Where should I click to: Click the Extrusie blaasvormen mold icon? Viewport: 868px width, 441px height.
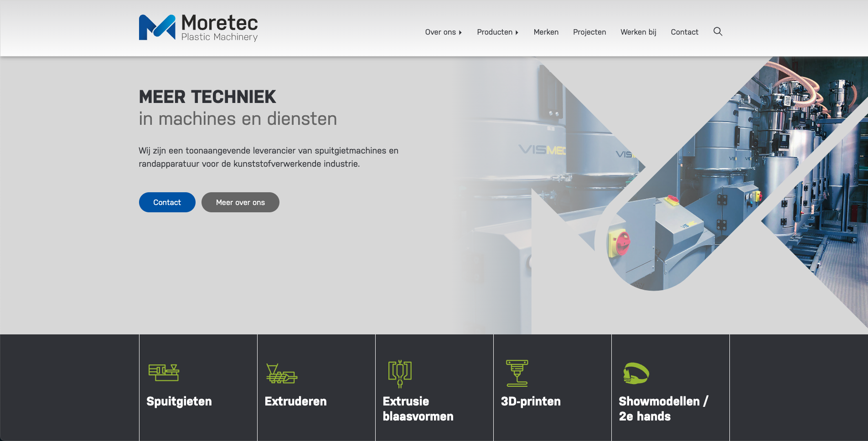point(400,374)
